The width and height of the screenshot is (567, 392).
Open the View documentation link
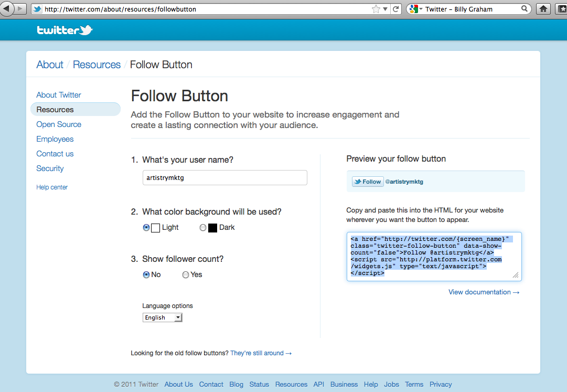pyautogui.click(x=484, y=292)
